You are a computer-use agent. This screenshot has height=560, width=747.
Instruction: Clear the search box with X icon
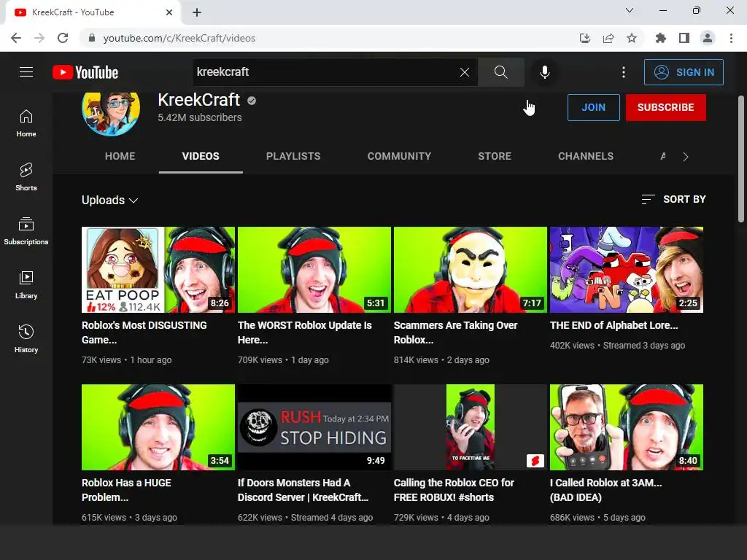(x=465, y=72)
